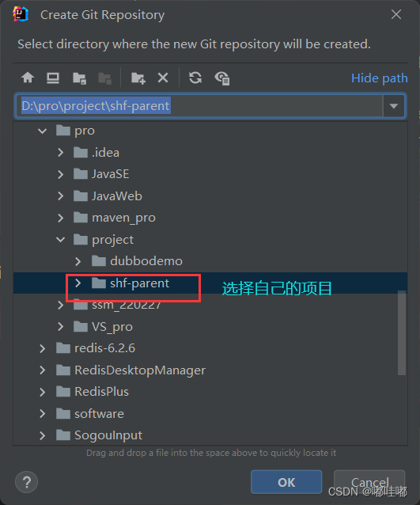This screenshot has width=420, height=505.
Task: Expand the JavaSE folder
Action: (x=60, y=174)
